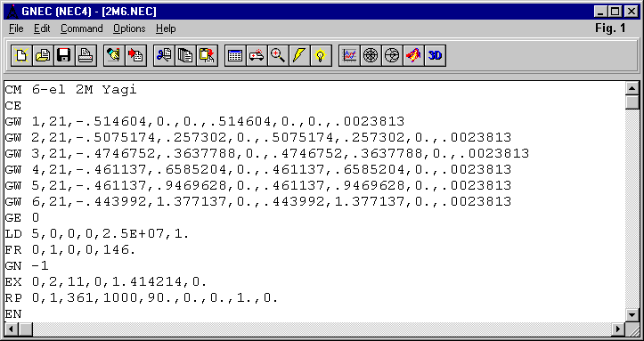Click the light bulb toolbar icon
Screen dimensions: 644x341
[322, 55]
